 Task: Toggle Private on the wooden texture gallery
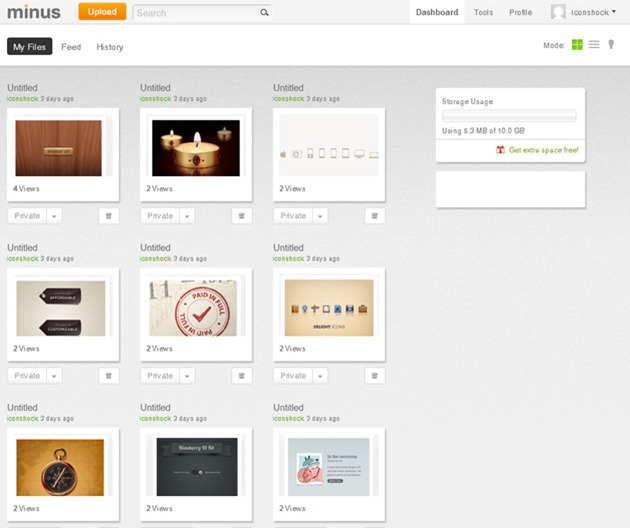pos(27,216)
